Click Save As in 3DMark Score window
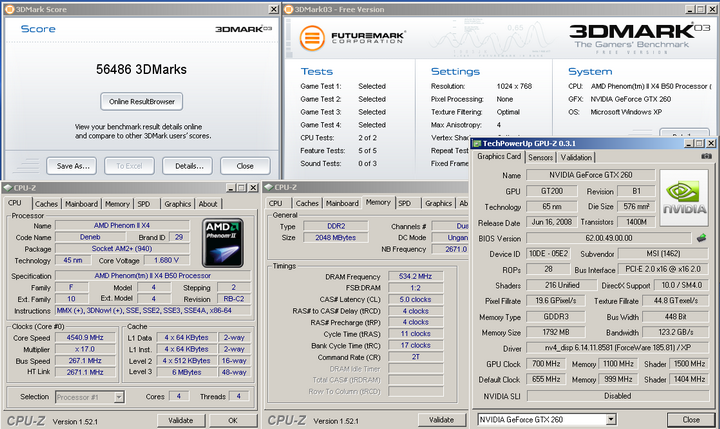Image resolution: width=720 pixels, height=429 pixels. click(71, 166)
